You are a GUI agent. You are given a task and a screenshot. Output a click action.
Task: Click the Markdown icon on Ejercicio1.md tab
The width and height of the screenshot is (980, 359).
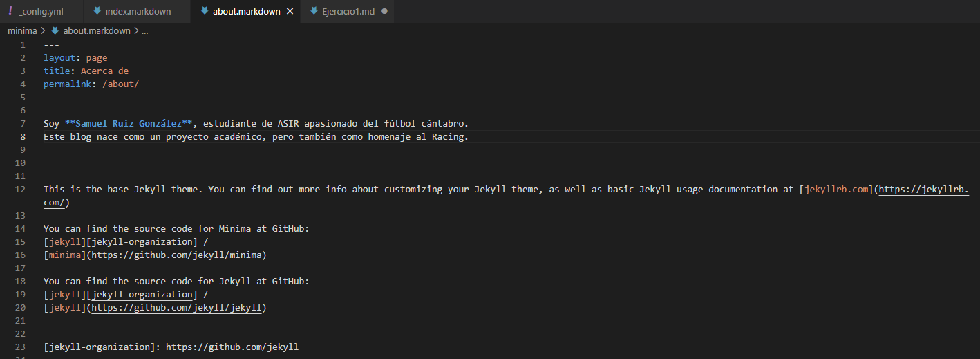coord(314,12)
